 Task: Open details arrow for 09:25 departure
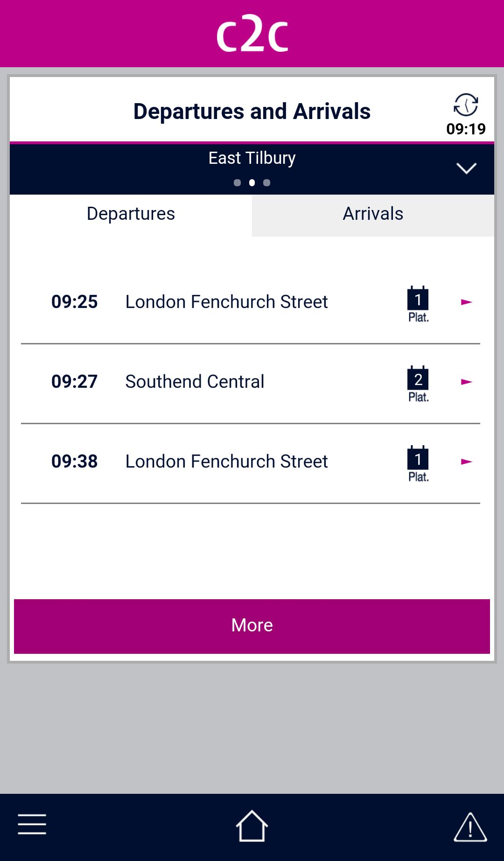coord(466,302)
